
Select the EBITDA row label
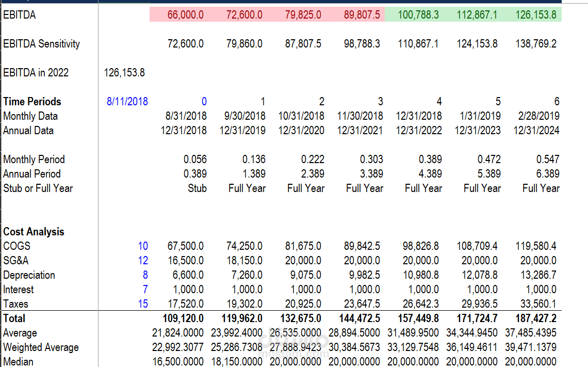(20, 14)
